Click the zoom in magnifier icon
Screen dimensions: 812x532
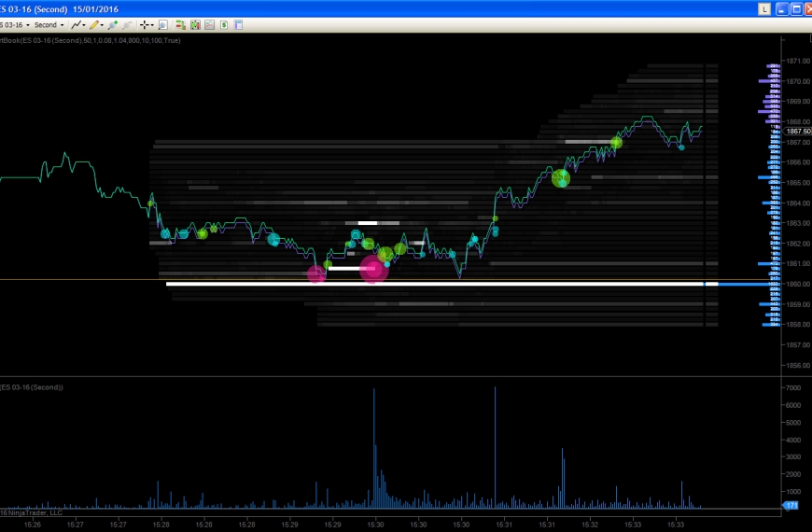tap(112, 25)
